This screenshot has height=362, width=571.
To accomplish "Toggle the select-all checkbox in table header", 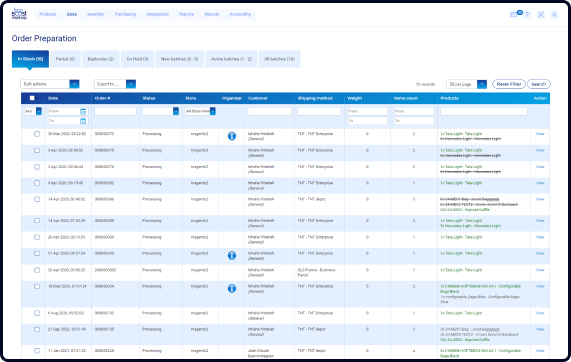I will click(x=32, y=98).
